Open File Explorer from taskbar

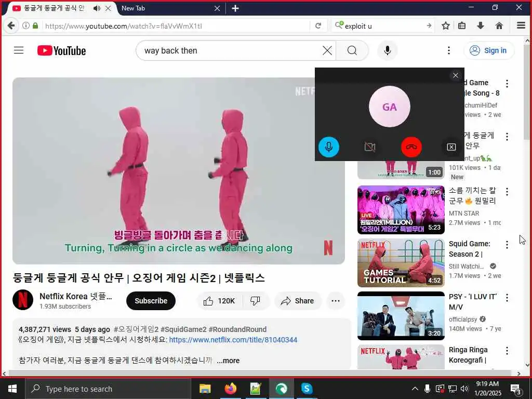(x=205, y=389)
